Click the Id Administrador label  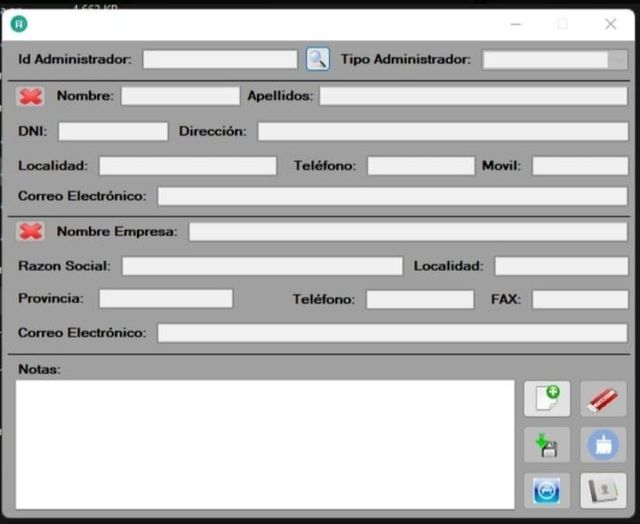tap(75, 60)
